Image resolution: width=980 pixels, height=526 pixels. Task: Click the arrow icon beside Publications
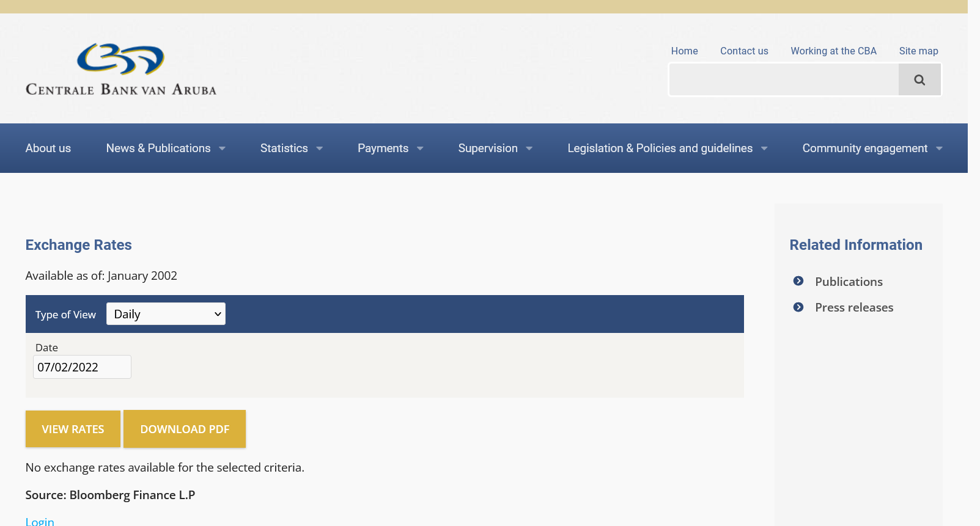click(x=798, y=281)
